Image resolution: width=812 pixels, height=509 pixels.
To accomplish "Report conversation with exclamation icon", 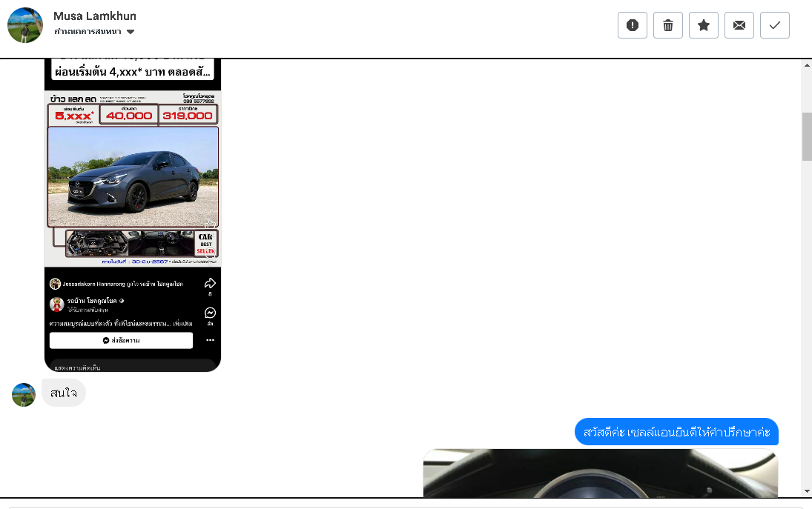I will pyautogui.click(x=633, y=25).
